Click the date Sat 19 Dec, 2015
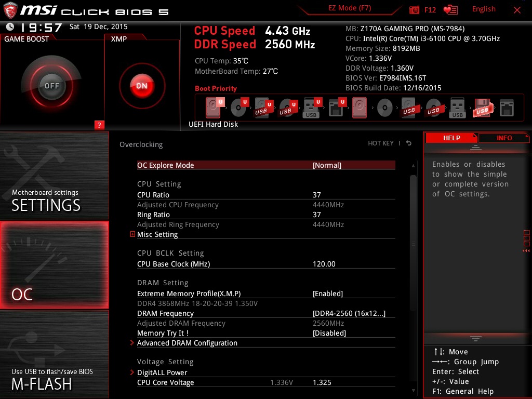 pyautogui.click(x=98, y=26)
